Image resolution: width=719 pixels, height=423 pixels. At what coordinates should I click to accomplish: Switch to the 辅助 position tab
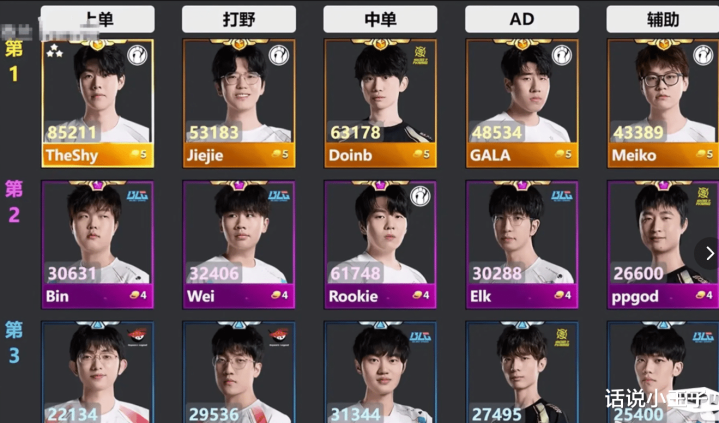663,19
